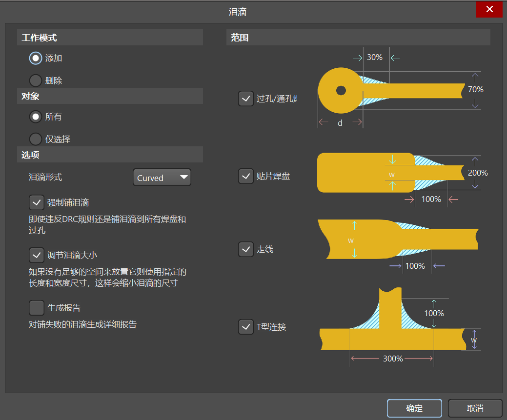This screenshot has width=507, height=420.
Task: Click the 对铺失败的泪滴生成详细报告 description
Action: (x=83, y=324)
